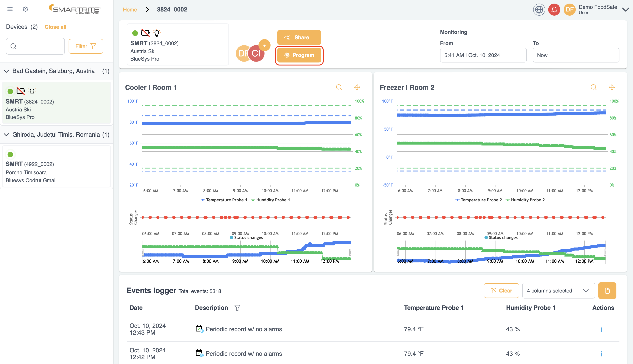Screen dimensions: 633x364
Task: Click Close all devices link
Action: coord(55,27)
